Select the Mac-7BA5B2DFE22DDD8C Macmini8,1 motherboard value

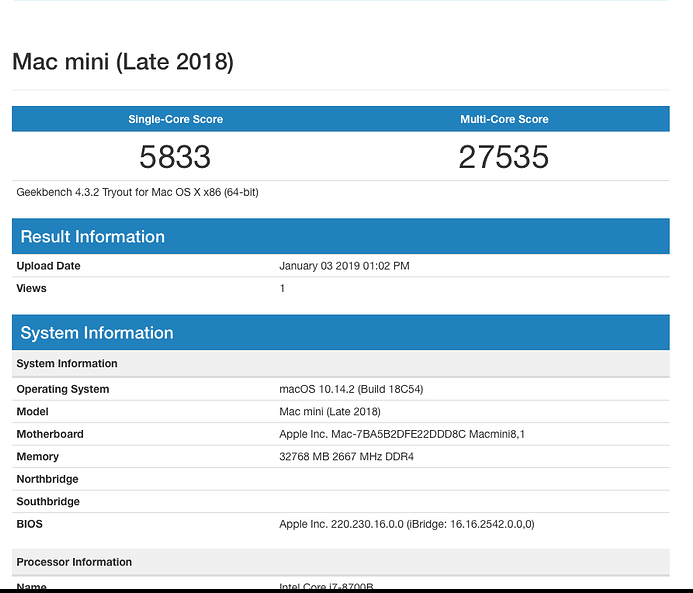(402, 434)
